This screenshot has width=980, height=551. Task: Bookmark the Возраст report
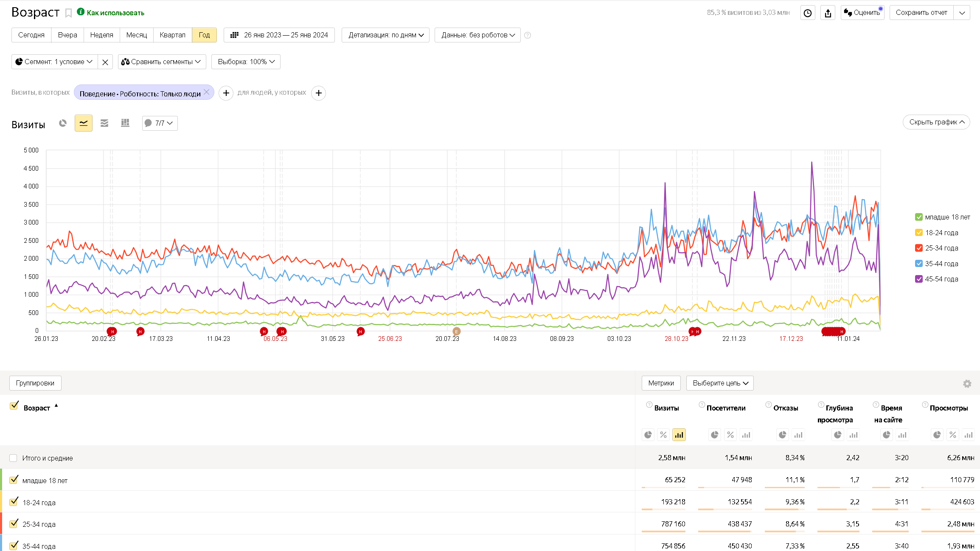[x=68, y=13]
